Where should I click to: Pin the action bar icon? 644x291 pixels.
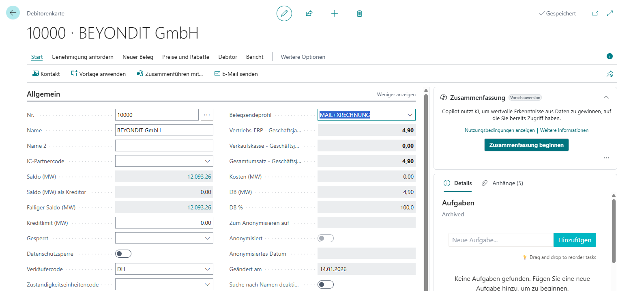coord(610,74)
